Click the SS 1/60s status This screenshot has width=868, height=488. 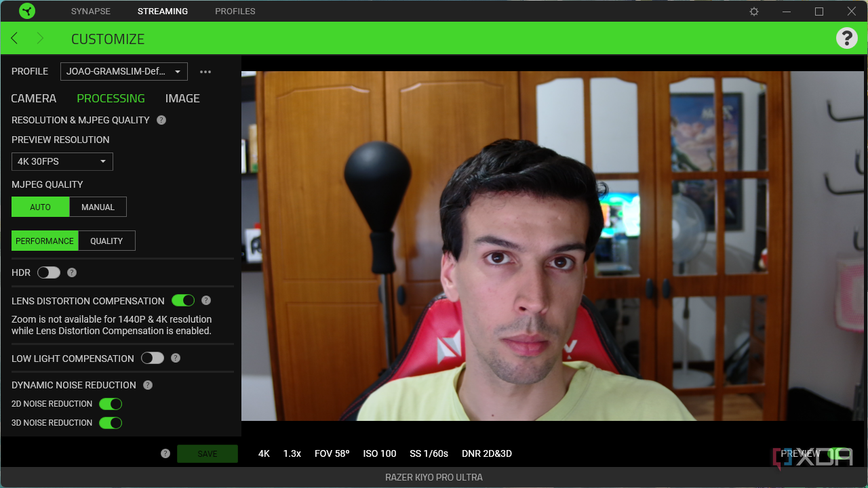point(429,453)
